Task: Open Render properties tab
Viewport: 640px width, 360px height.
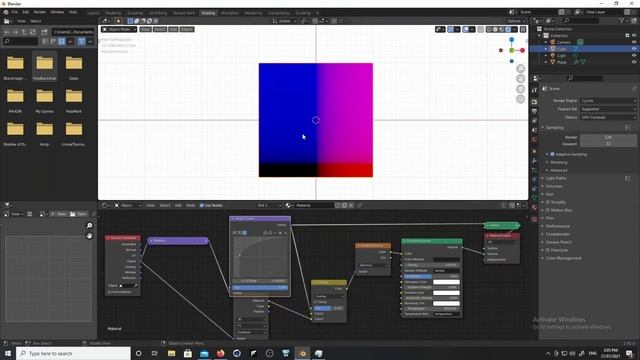Action: (x=534, y=102)
